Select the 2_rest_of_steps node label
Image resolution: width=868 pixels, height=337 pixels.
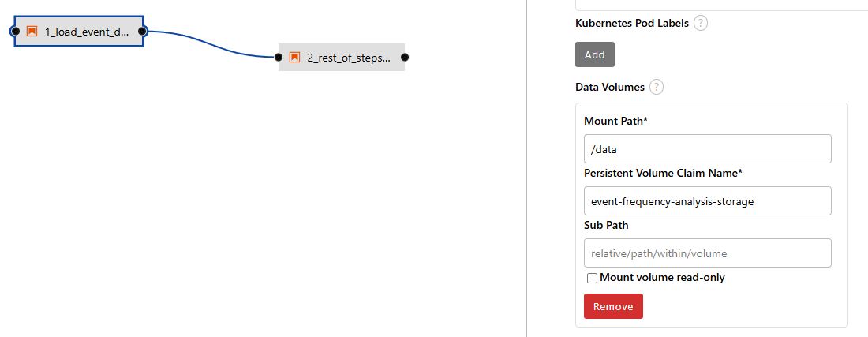tap(349, 58)
